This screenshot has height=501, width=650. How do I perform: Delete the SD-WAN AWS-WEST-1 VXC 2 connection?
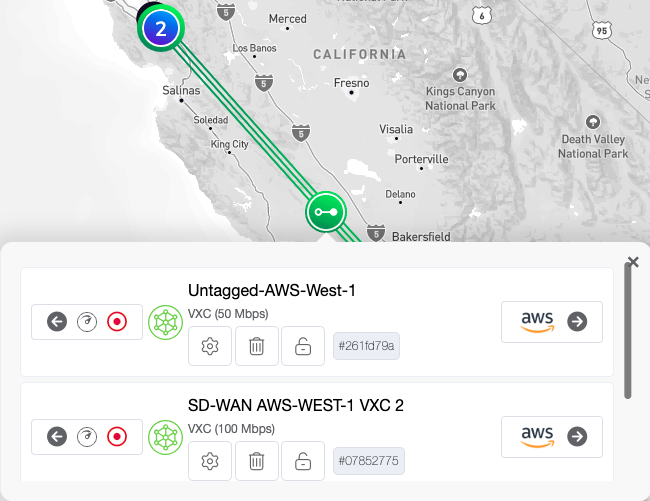pyautogui.click(x=257, y=461)
